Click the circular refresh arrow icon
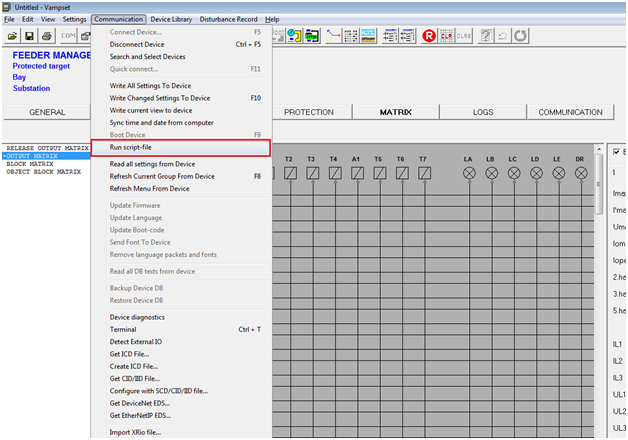Screen dimensions: 628x440 pyautogui.click(x=520, y=36)
